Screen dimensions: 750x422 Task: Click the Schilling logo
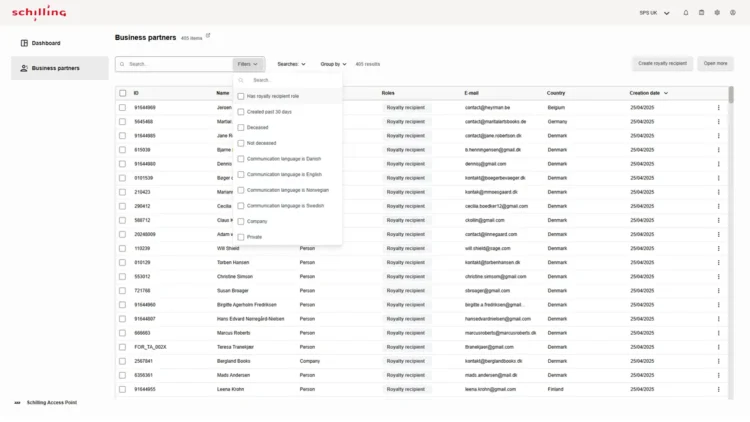coord(39,13)
